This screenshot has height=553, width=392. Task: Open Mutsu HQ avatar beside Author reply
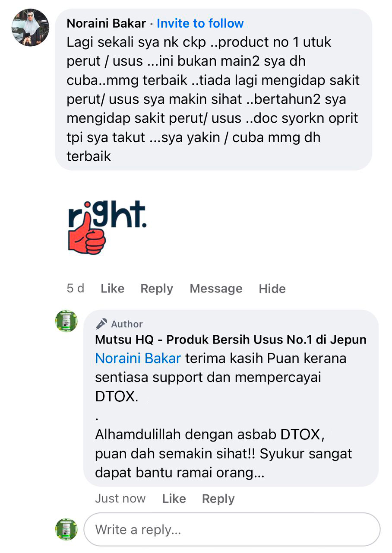pos(66,321)
